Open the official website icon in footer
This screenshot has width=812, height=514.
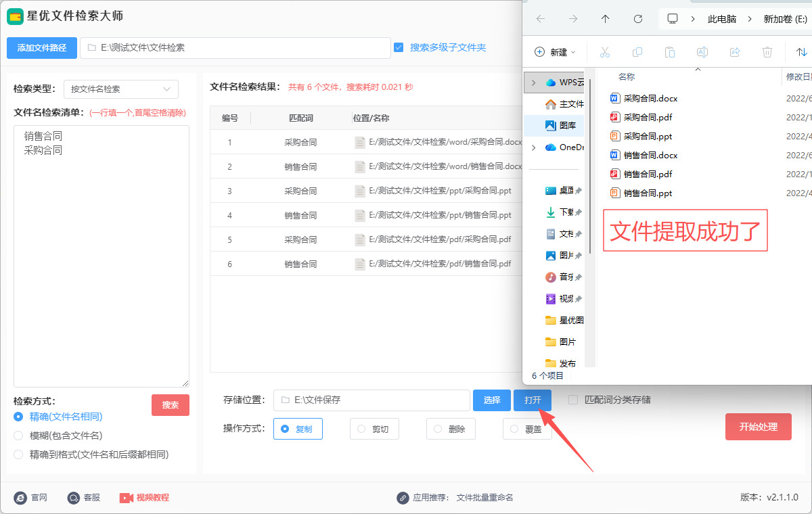point(20,498)
